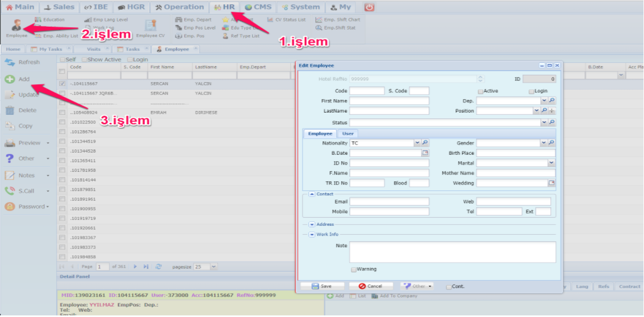Image resolution: width=644 pixels, height=317 pixels.
Task: Click the grid pager refresh icon
Action: 158,266
